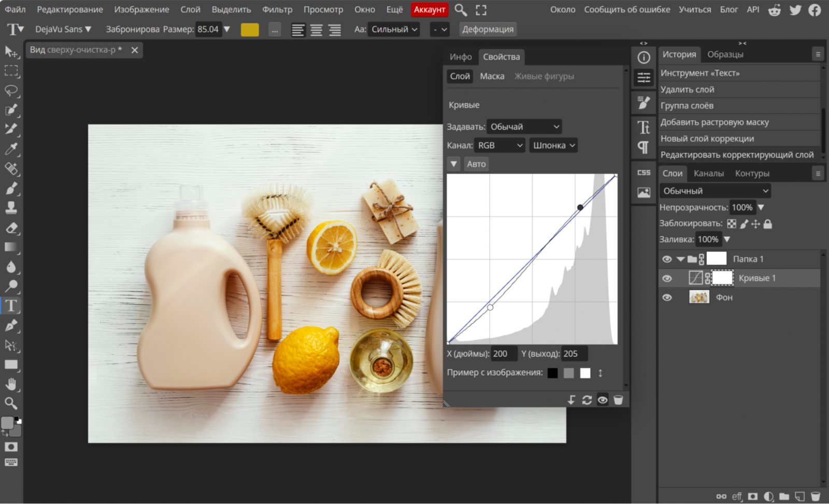Choose the Eyedropper tool
The width and height of the screenshot is (829, 504).
click(11, 149)
